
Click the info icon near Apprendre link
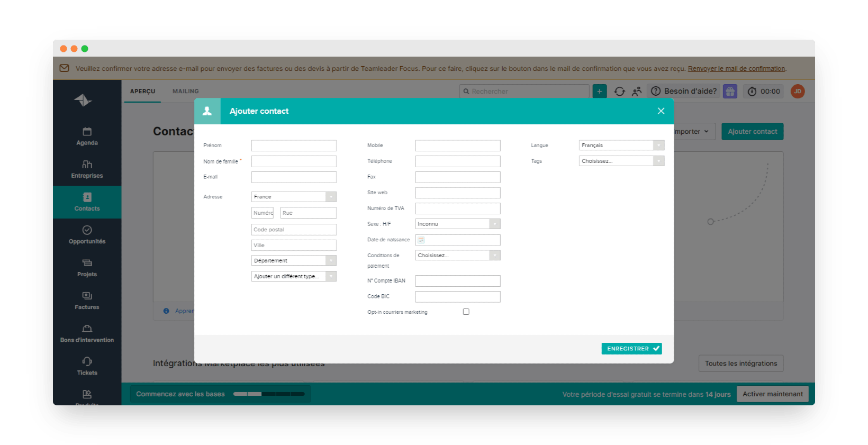(166, 311)
